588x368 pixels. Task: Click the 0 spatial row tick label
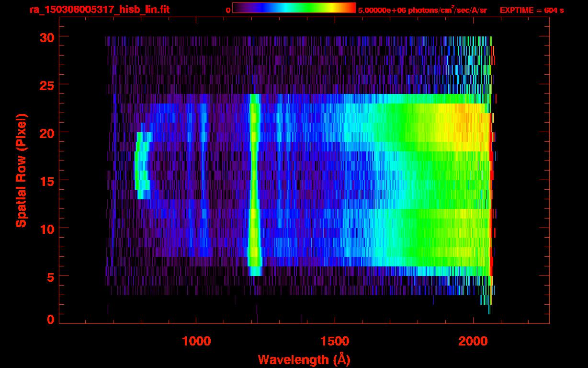click(51, 319)
